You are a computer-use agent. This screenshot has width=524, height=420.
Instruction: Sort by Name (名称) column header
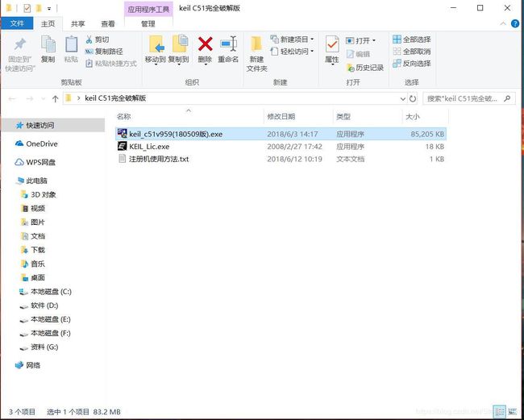189,117
